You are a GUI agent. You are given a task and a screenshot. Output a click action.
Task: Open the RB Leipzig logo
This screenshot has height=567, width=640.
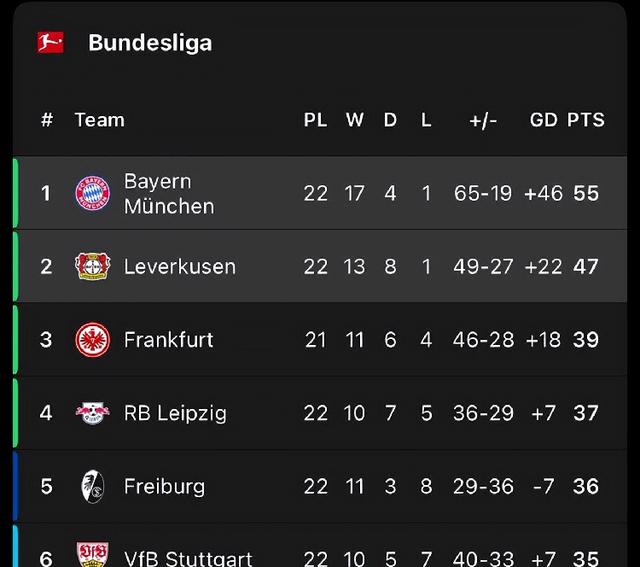(x=93, y=413)
